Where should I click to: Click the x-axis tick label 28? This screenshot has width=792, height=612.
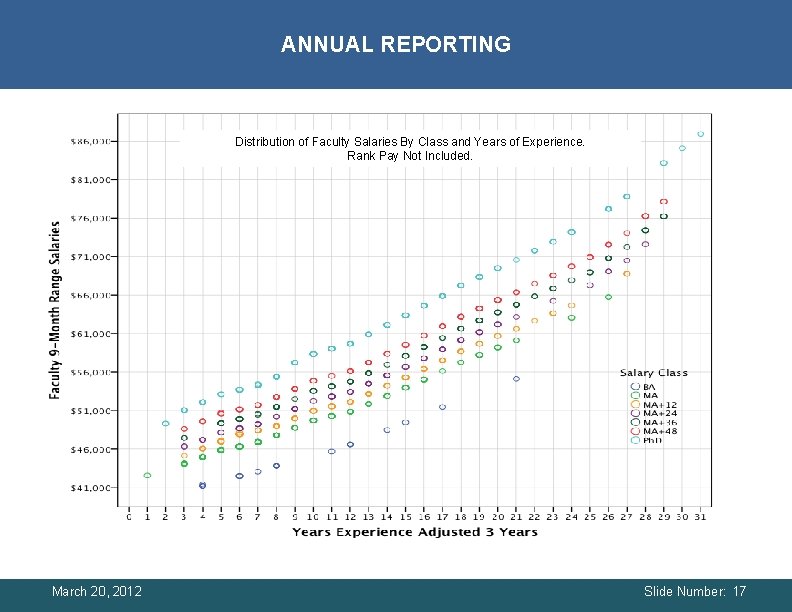click(x=645, y=517)
